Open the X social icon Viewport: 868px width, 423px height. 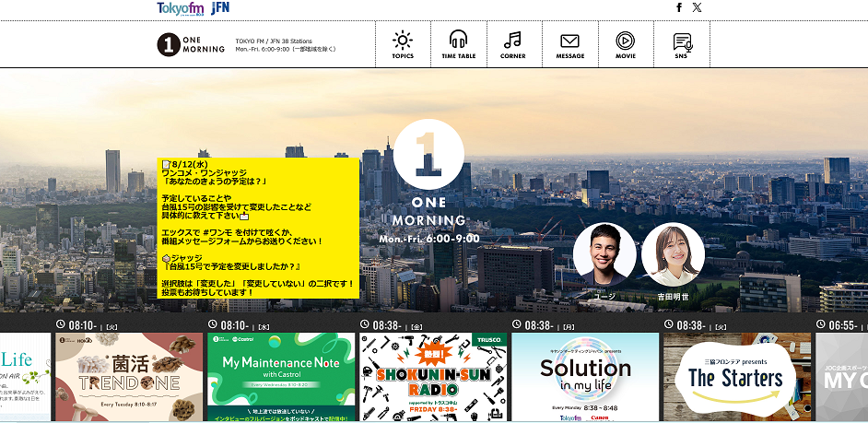click(x=697, y=7)
